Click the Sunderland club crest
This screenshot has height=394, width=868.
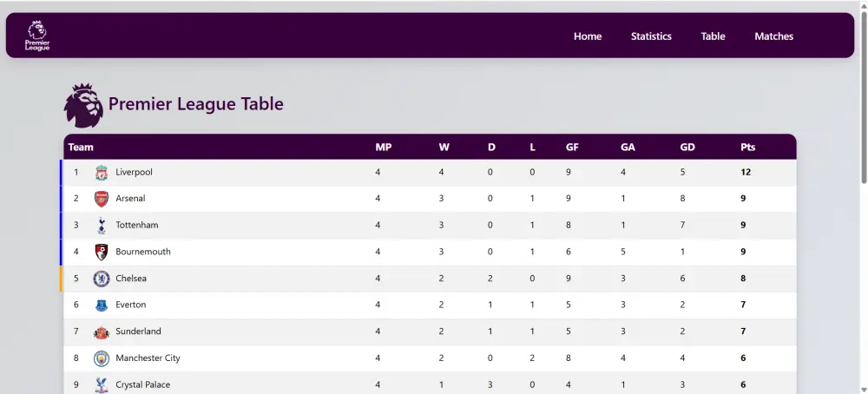(x=102, y=332)
